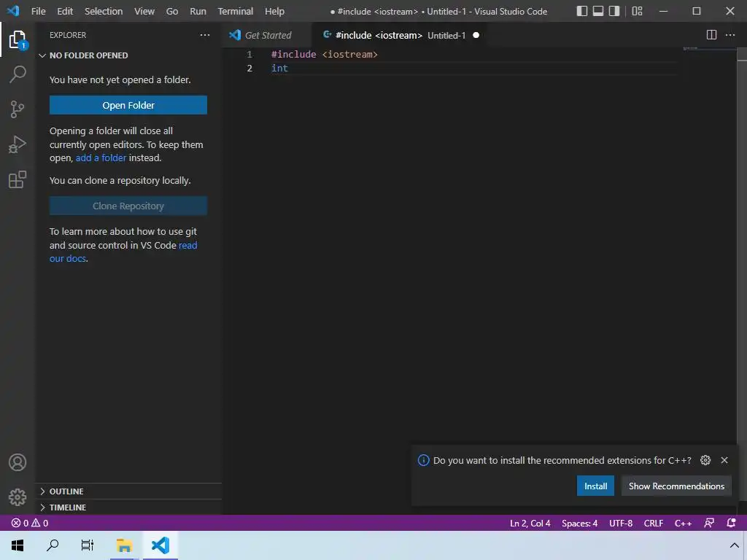747x560 pixels.
Task: Open the Explorer view in activity bar
Action: (x=18, y=39)
